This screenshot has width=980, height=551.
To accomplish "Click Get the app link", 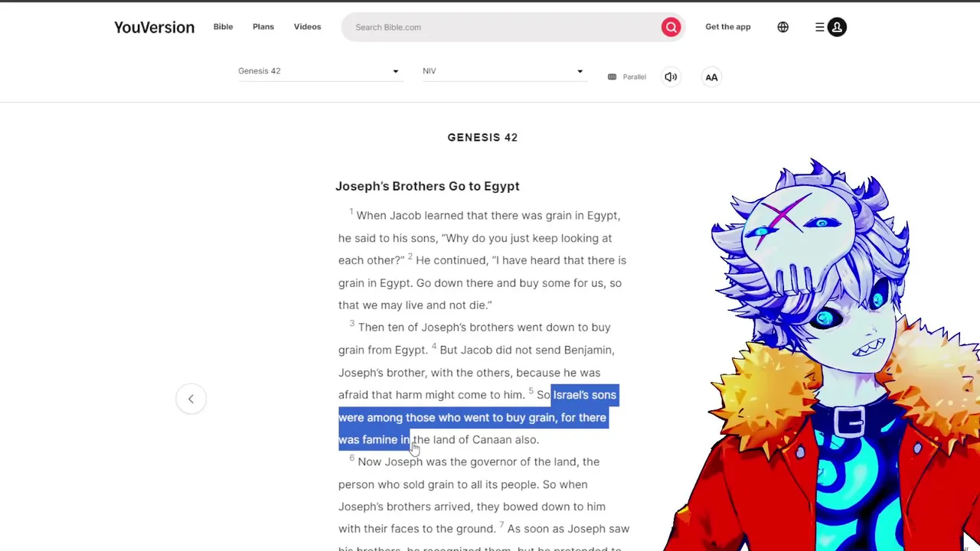I will (728, 27).
